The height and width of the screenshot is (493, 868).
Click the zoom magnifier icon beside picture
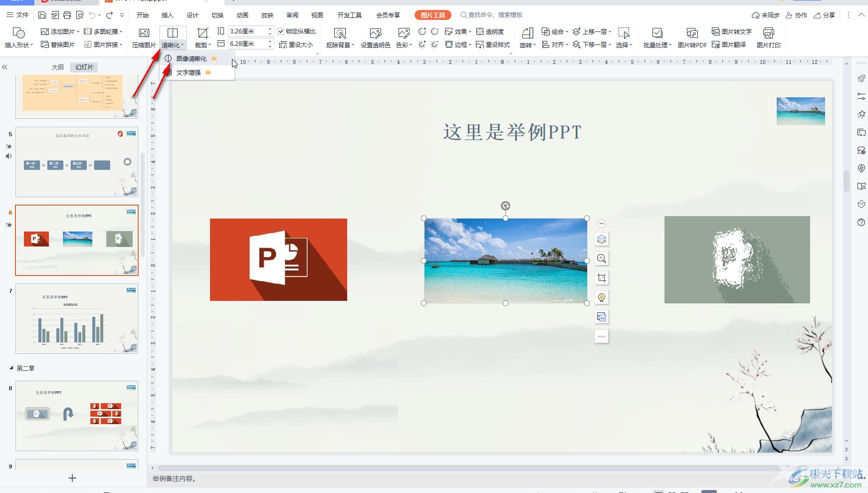[602, 258]
